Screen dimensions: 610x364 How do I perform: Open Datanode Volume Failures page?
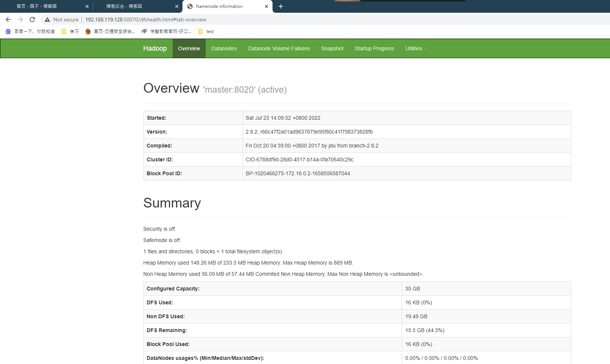pyautogui.click(x=279, y=48)
